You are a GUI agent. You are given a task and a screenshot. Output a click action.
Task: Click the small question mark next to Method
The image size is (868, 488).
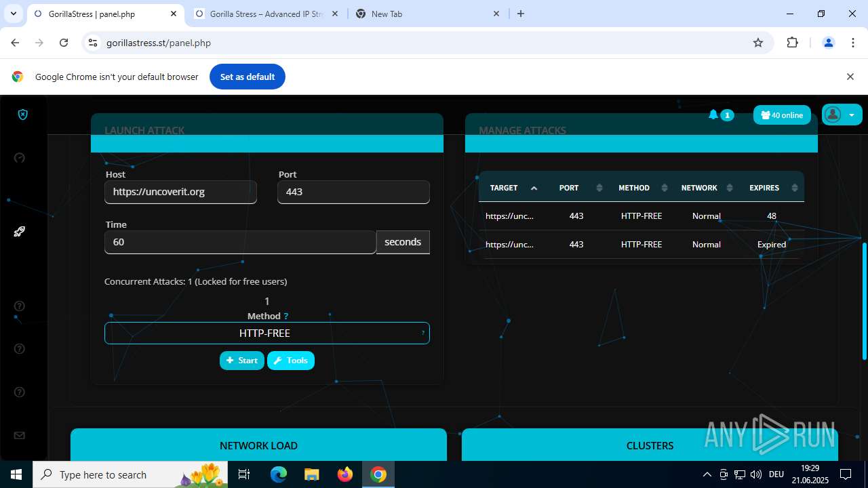tap(286, 317)
